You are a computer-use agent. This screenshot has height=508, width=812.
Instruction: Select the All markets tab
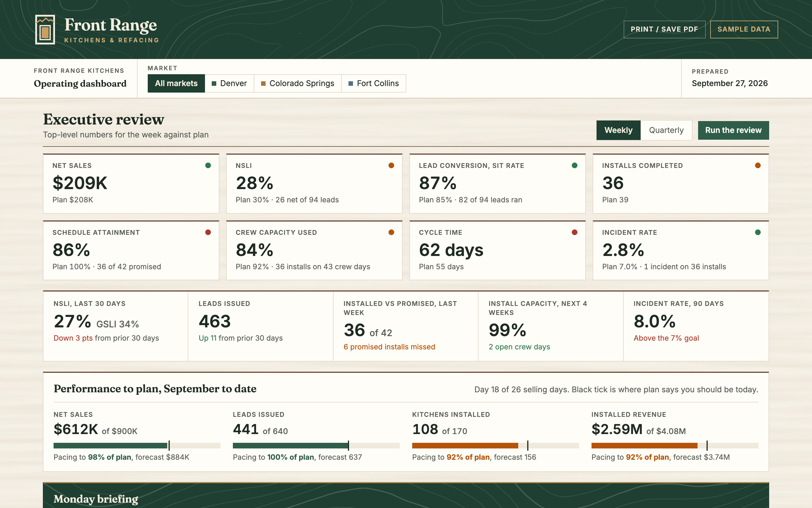[176, 83]
